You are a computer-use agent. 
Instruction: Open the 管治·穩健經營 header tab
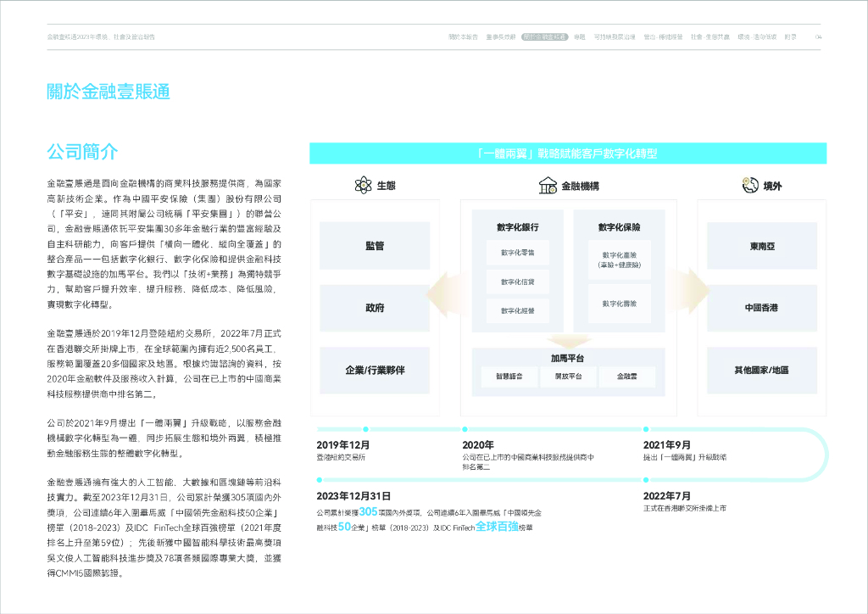(x=663, y=37)
